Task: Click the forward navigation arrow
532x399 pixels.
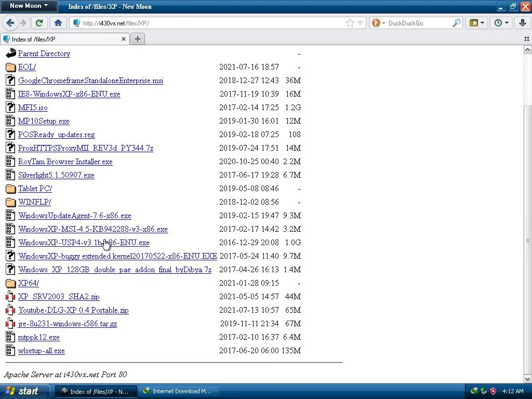Action: 23,23
